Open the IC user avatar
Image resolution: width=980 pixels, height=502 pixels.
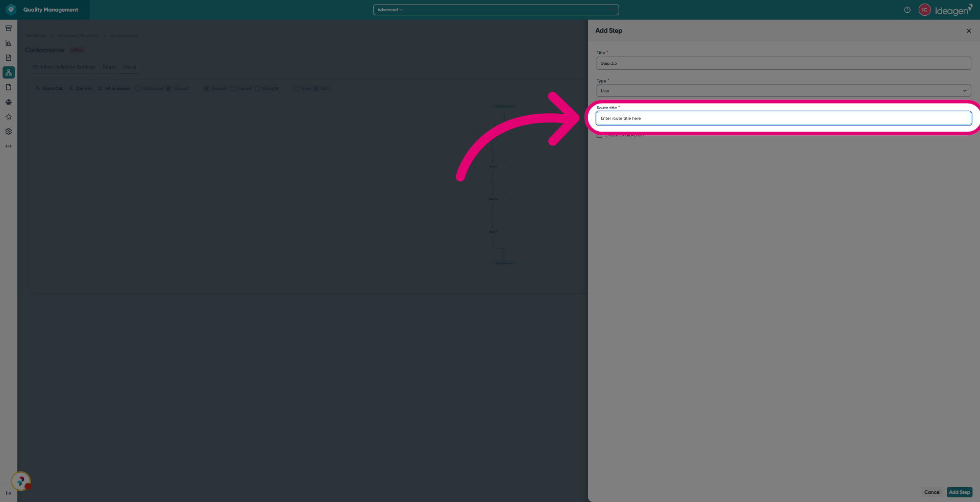[924, 10]
